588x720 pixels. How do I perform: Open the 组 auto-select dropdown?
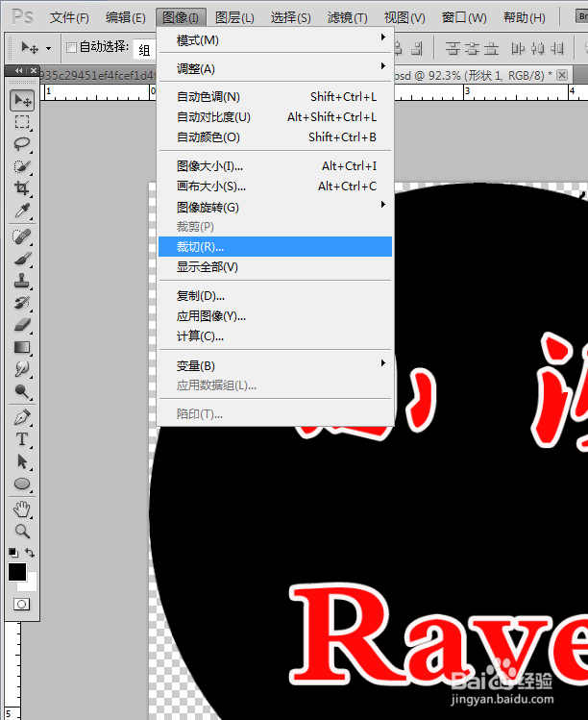pyautogui.click(x=145, y=49)
